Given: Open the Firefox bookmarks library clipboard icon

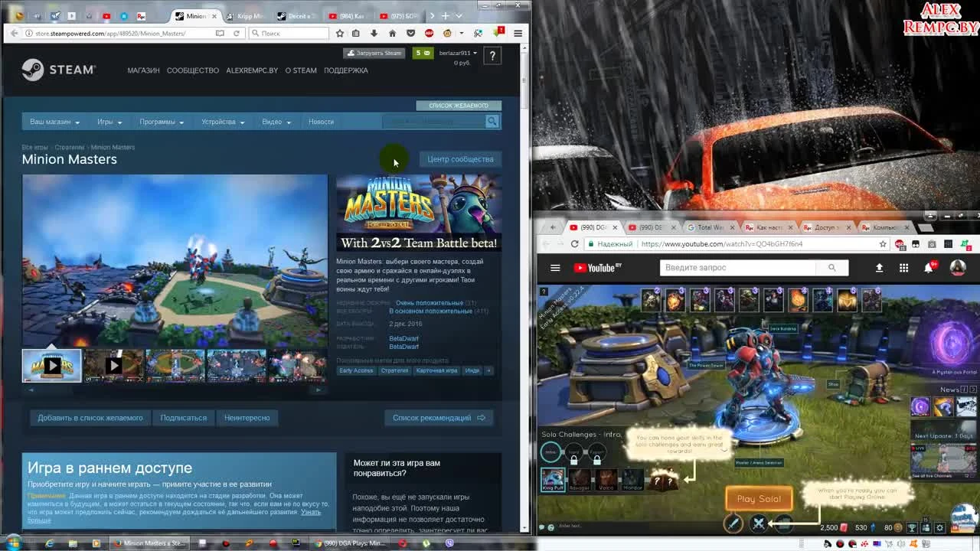Looking at the screenshot, I should pyautogui.click(x=355, y=33).
